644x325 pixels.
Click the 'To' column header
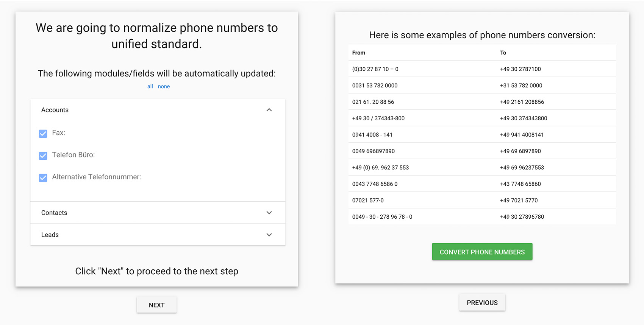click(x=503, y=53)
